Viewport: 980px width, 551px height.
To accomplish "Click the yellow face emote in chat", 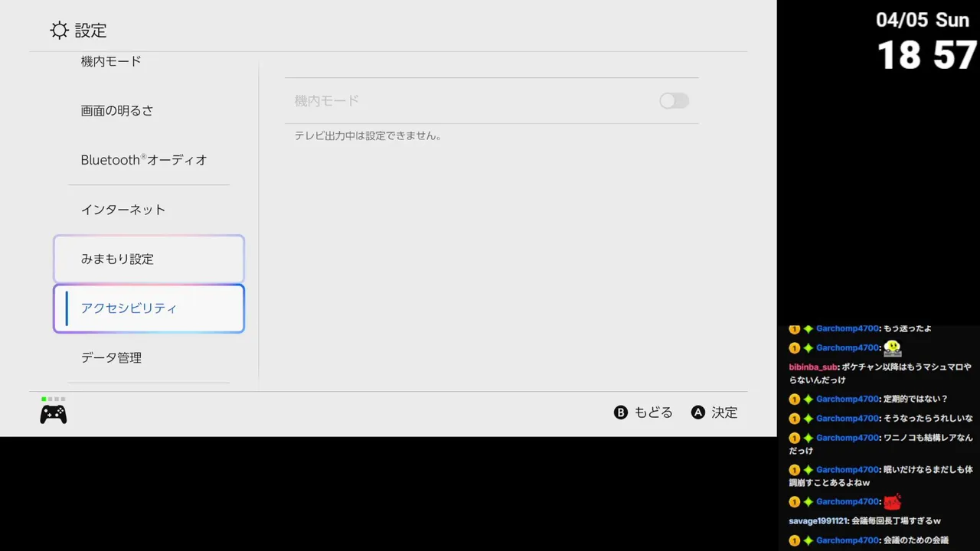I will [893, 348].
